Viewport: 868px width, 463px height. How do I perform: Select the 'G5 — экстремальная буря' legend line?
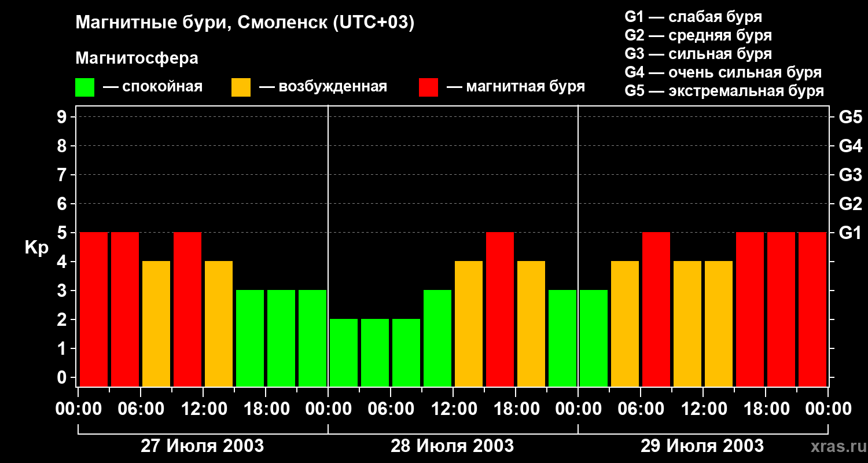[724, 91]
